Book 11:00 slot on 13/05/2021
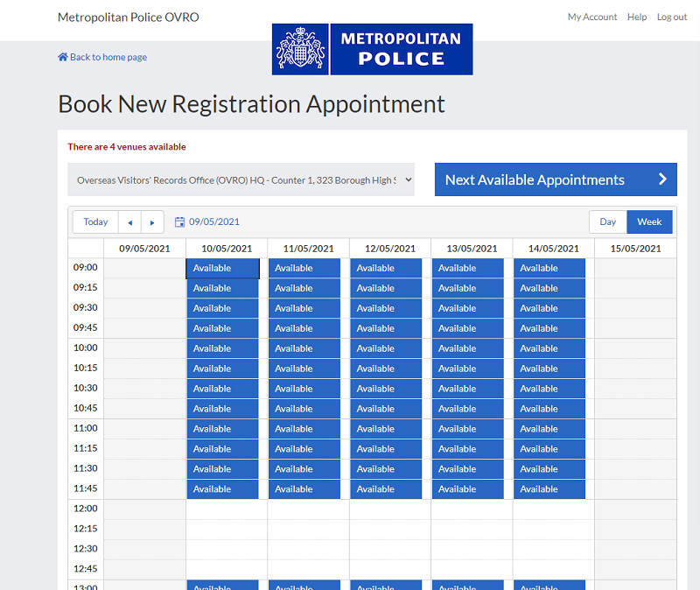The width and height of the screenshot is (700, 590). click(x=468, y=429)
